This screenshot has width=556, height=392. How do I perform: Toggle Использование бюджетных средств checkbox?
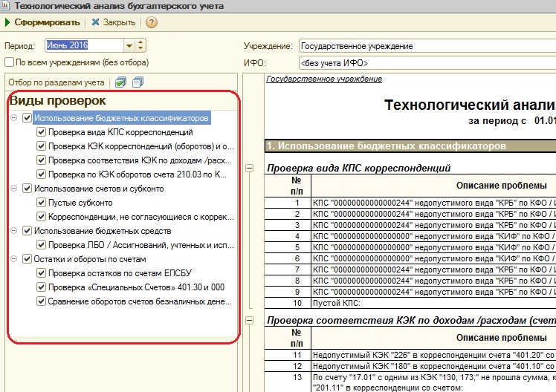pos(27,231)
